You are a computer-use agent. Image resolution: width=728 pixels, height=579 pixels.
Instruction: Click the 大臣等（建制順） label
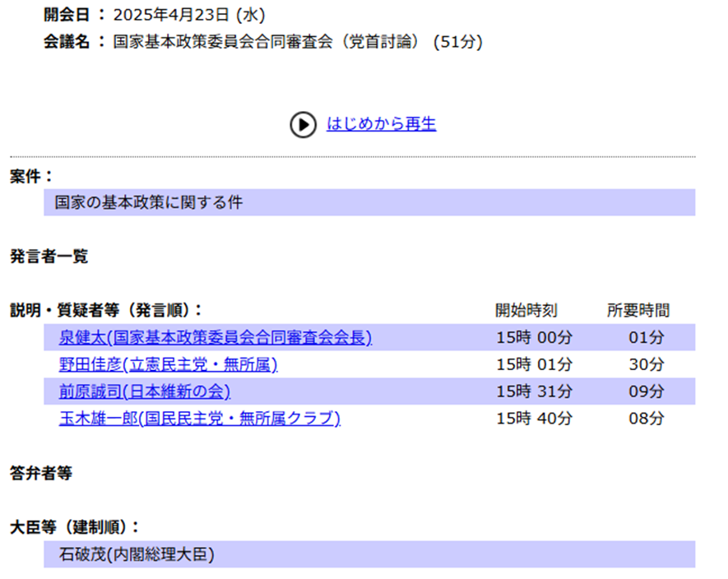click(74, 527)
